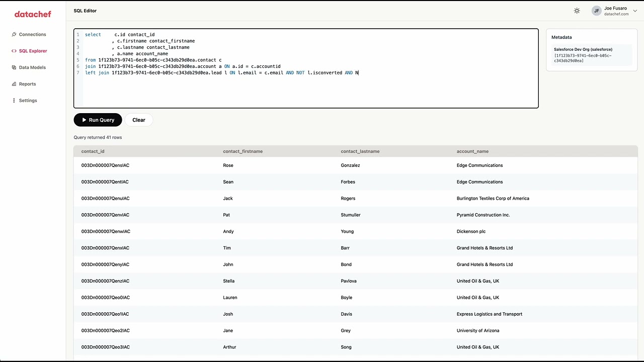644x362 pixels.
Task: Click first name Jack
Action: [228, 199]
